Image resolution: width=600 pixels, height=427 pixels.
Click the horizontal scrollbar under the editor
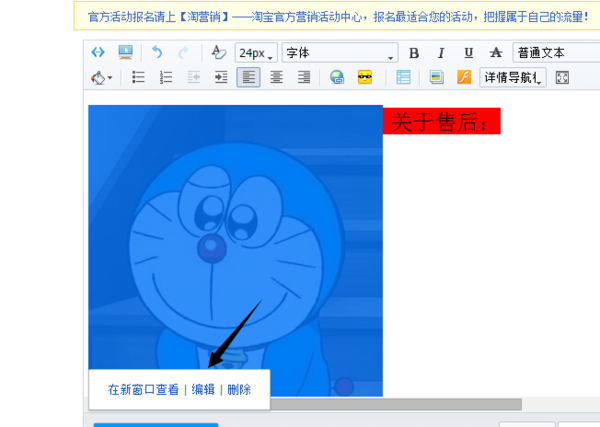396,404
